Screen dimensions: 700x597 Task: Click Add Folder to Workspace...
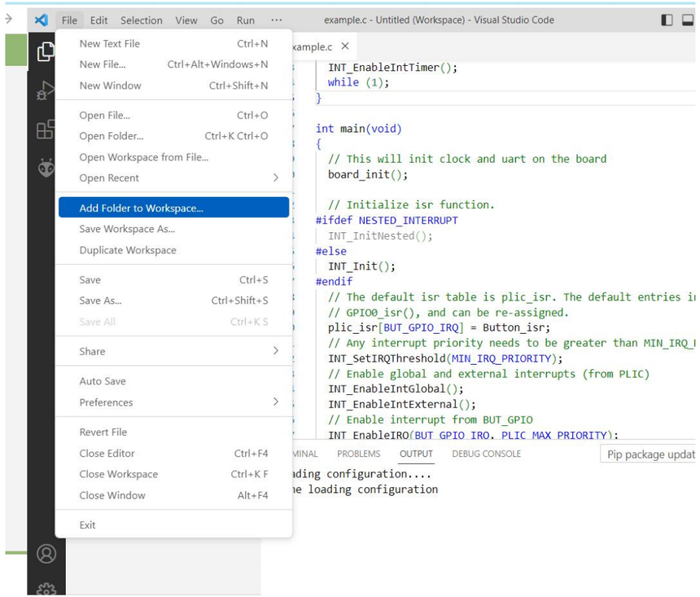point(173,208)
